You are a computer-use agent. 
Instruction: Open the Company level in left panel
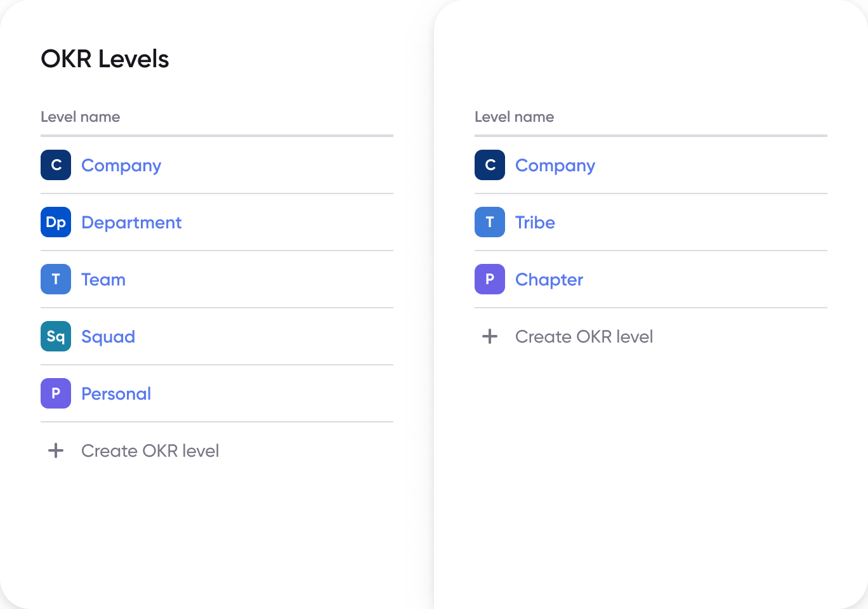point(121,165)
